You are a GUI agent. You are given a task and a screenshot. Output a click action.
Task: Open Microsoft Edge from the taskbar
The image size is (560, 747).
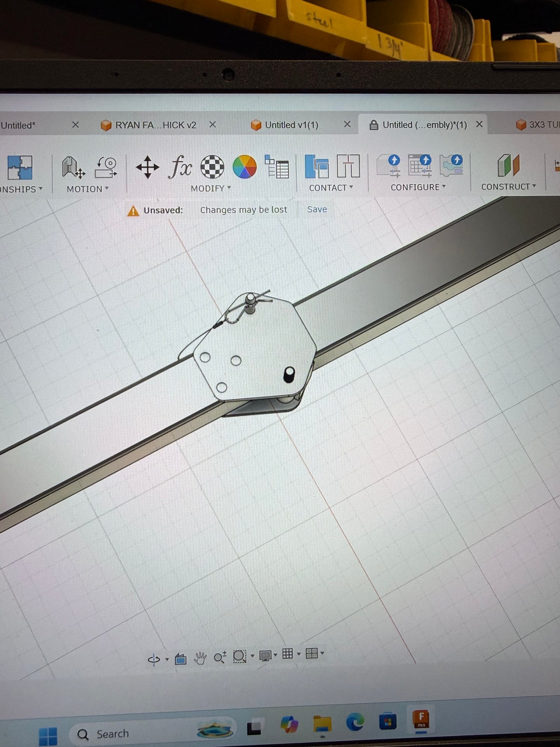click(355, 722)
